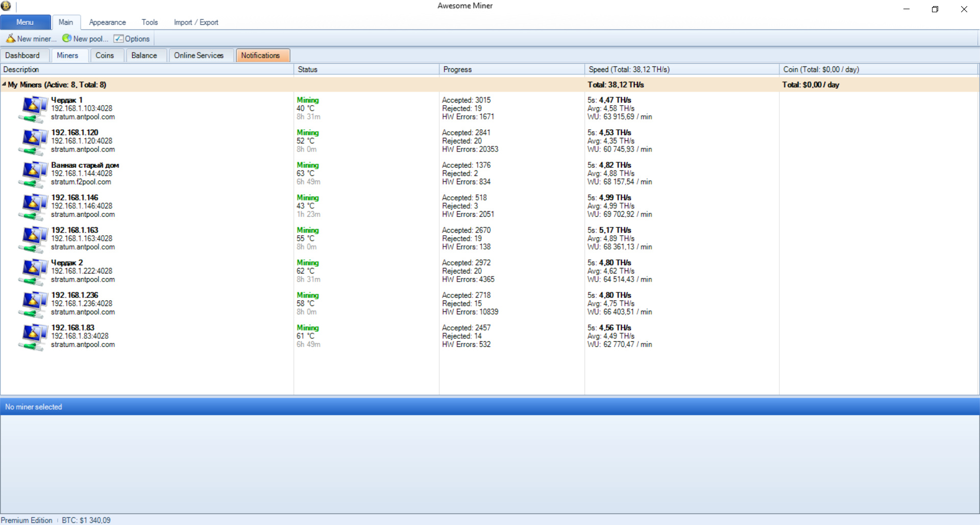Click the miner icon for 192.168.1.120
This screenshot has width=980, height=525.
33,141
